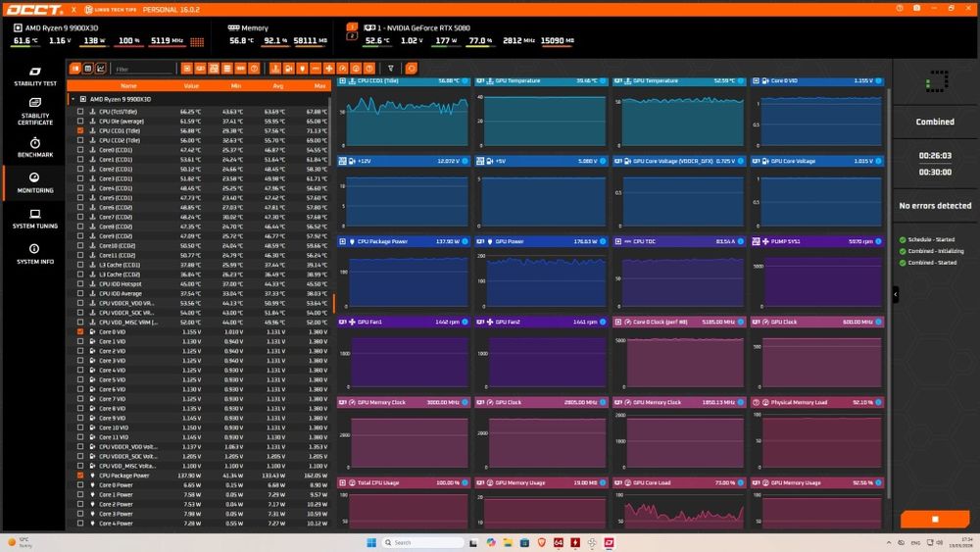This screenshot has height=552, width=980.
Task: Click the blue dot on Physical Memory Load graph
Action: coord(879,402)
